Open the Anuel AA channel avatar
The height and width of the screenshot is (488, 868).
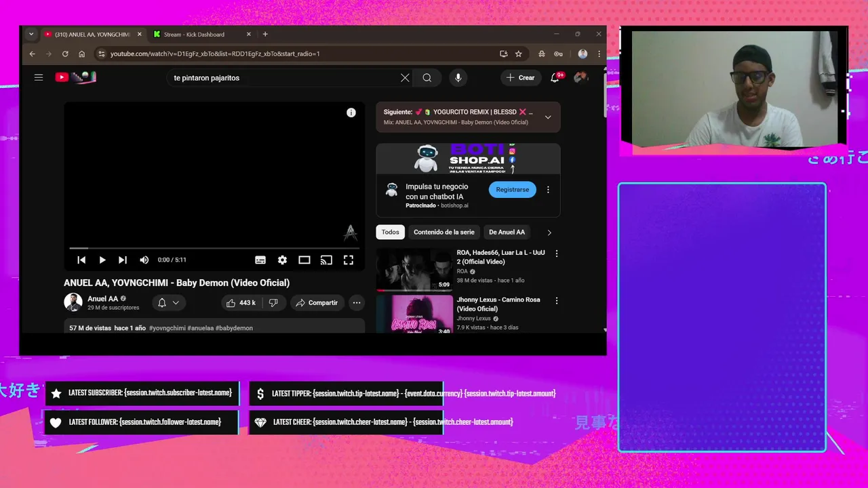73,302
